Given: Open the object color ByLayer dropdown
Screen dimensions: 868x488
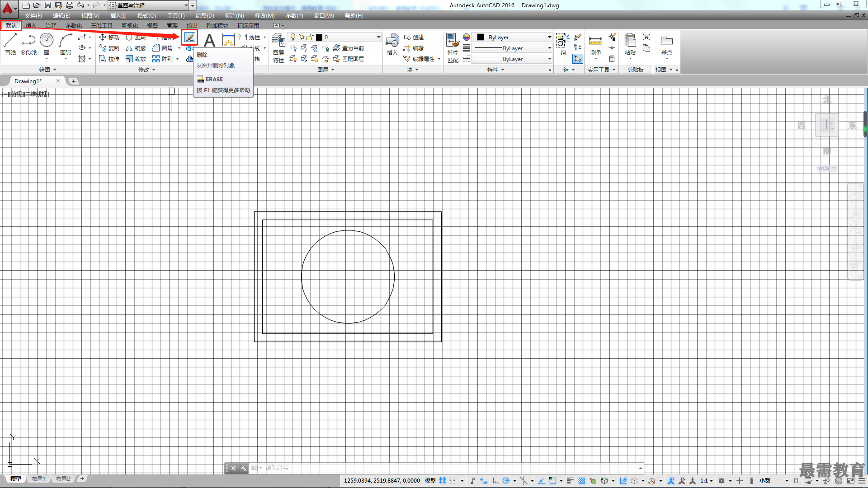Looking at the screenshot, I should click(x=512, y=37).
